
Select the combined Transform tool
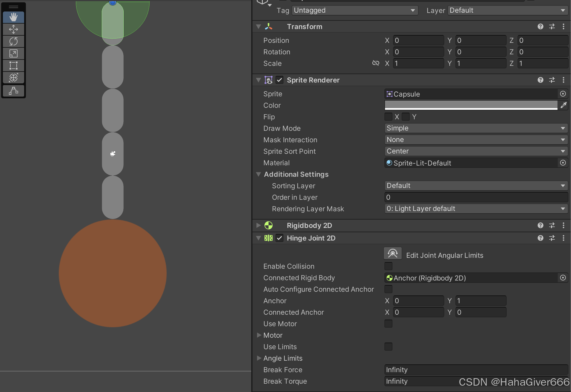tap(14, 78)
